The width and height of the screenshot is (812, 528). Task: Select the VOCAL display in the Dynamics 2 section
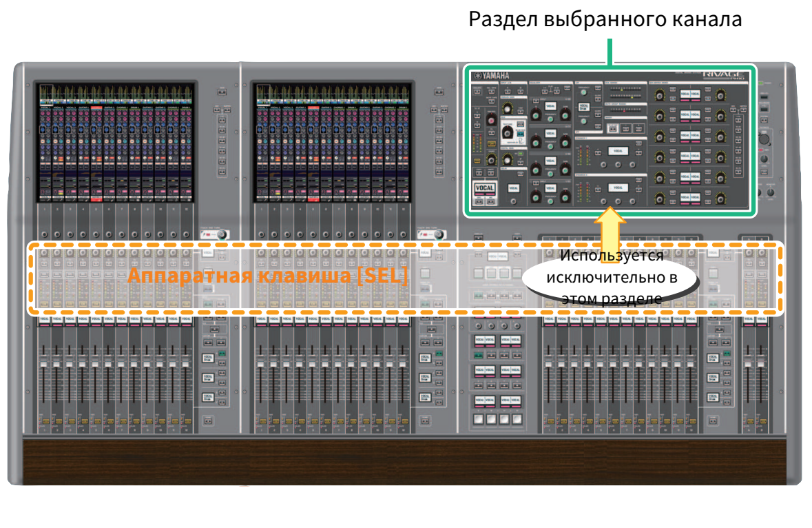coord(617,187)
